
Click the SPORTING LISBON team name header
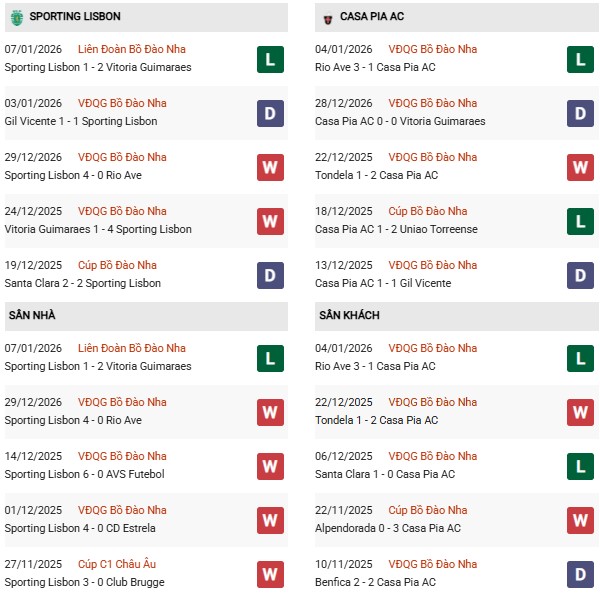tap(75, 17)
